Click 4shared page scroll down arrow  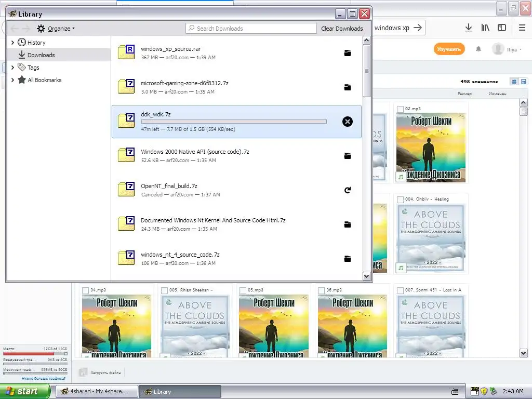(524, 353)
